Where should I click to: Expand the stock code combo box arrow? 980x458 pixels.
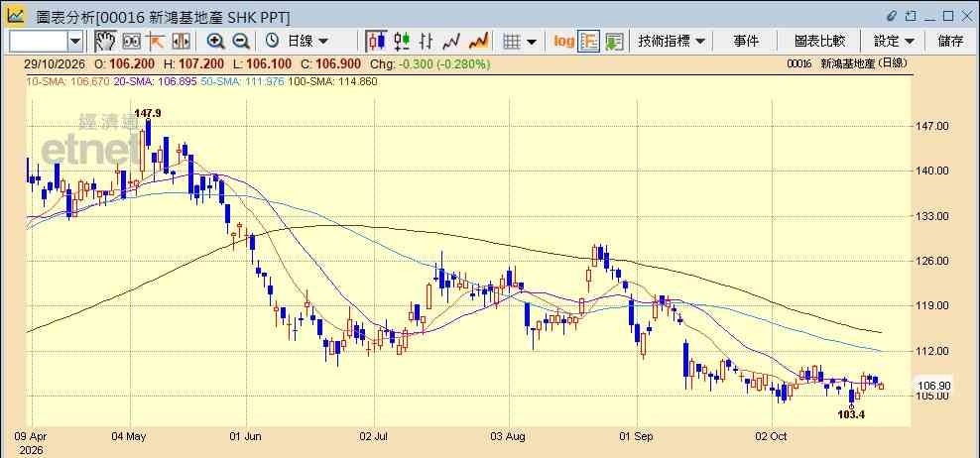[75, 42]
